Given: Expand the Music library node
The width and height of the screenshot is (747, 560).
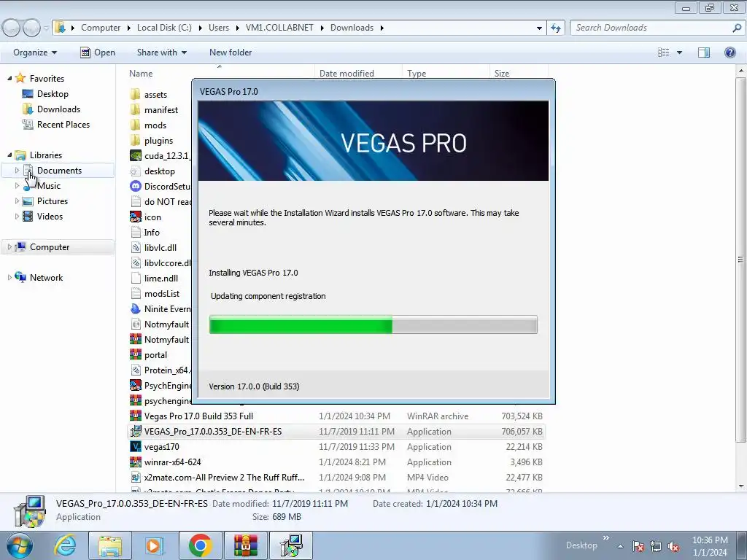Looking at the screenshot, I should coord(18,186).
